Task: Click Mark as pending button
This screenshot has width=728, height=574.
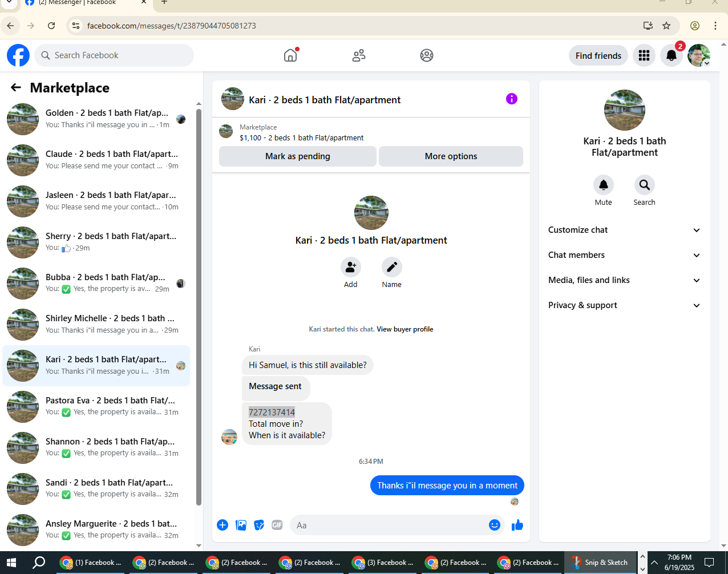Action: [298, 156]
